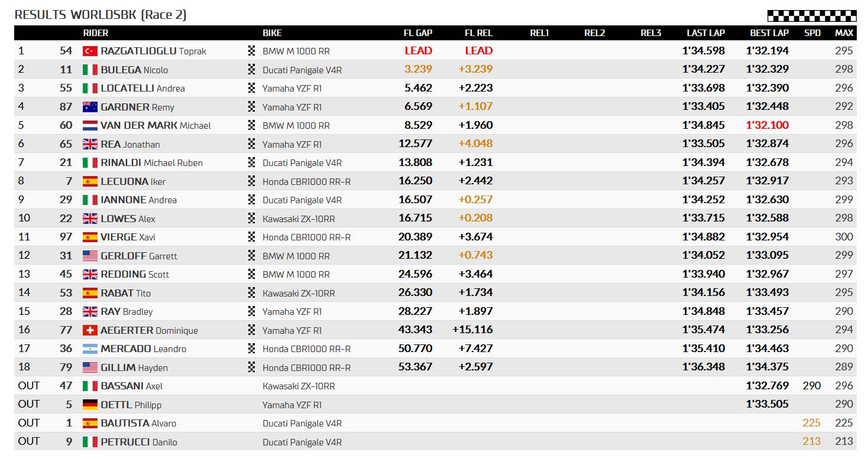This screenshot has width=868, height=459.
Task: Click the "RESULTS WORLDSBK (Race 2)" title
Action: pos(101,15)
